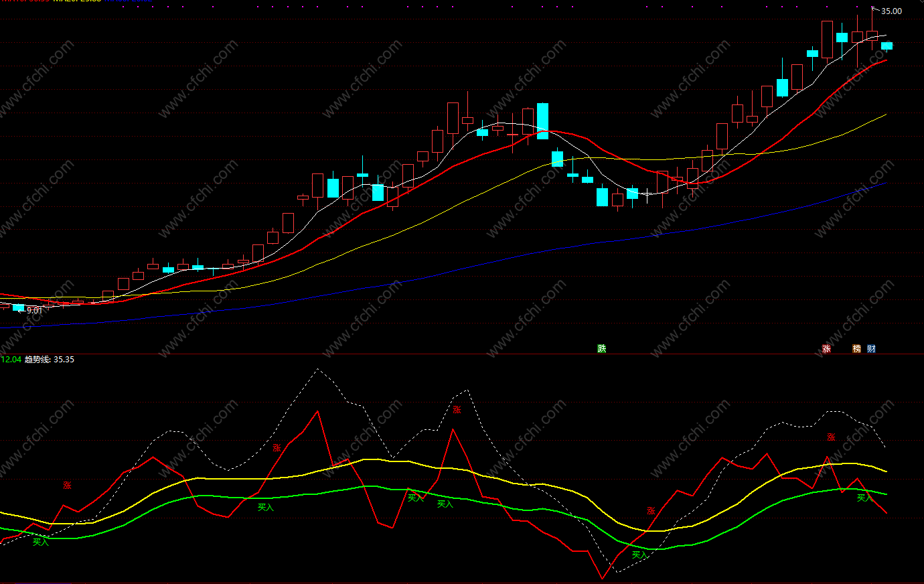Image resolution: width=924 pixels, height=584 pixels.
Task: Click the green 跌 badge on the chart
Action: click(602, 349)
